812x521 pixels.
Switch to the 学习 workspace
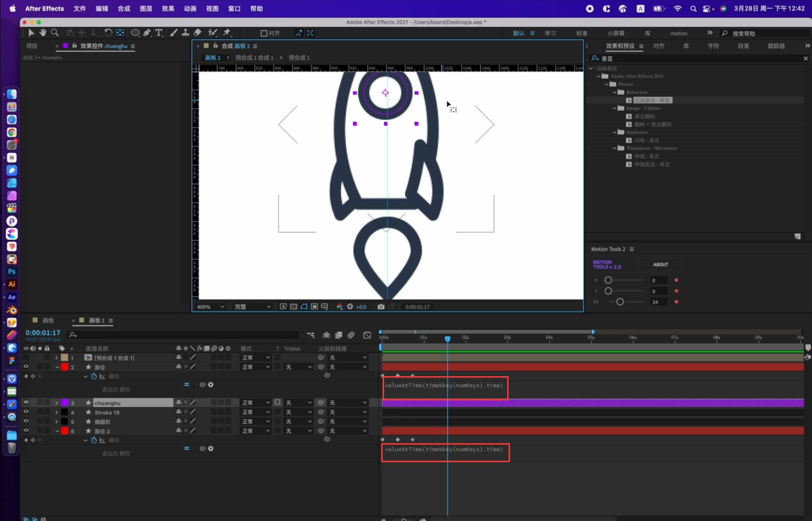tap(550, 33)
